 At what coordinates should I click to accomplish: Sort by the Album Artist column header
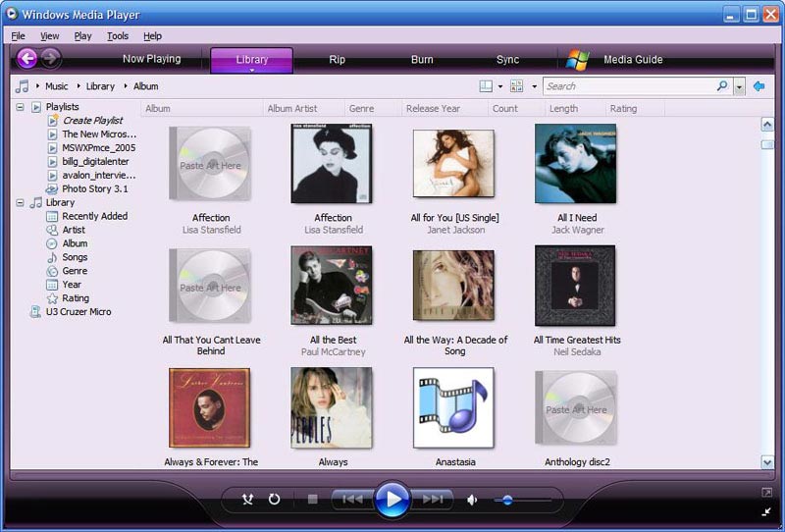(303, 108)
